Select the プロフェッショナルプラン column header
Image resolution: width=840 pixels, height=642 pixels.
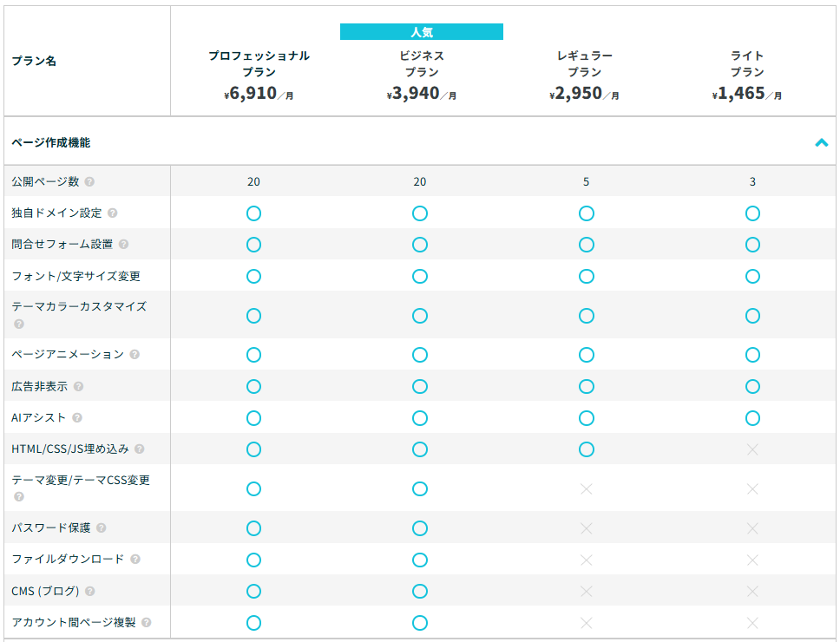coord(259,64)
